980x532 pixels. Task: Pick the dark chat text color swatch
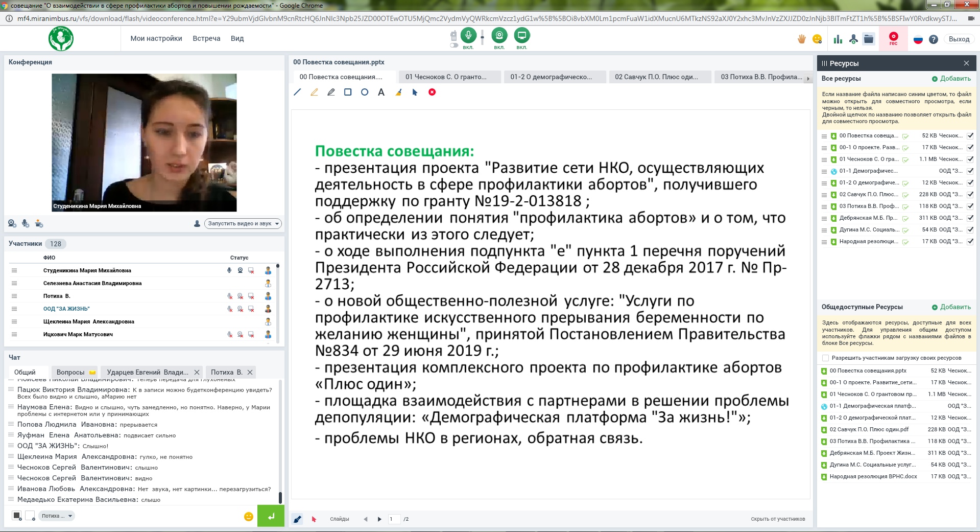[x=17, y=516]
